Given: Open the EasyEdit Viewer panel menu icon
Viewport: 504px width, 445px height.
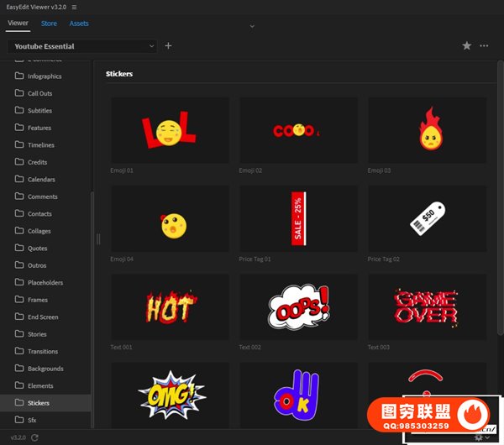Looking at the screenshot, I should tap(74, 7).
